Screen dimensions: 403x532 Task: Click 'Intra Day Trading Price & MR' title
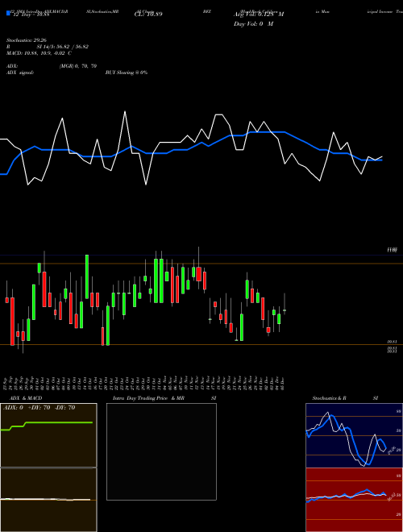[148, 398]
